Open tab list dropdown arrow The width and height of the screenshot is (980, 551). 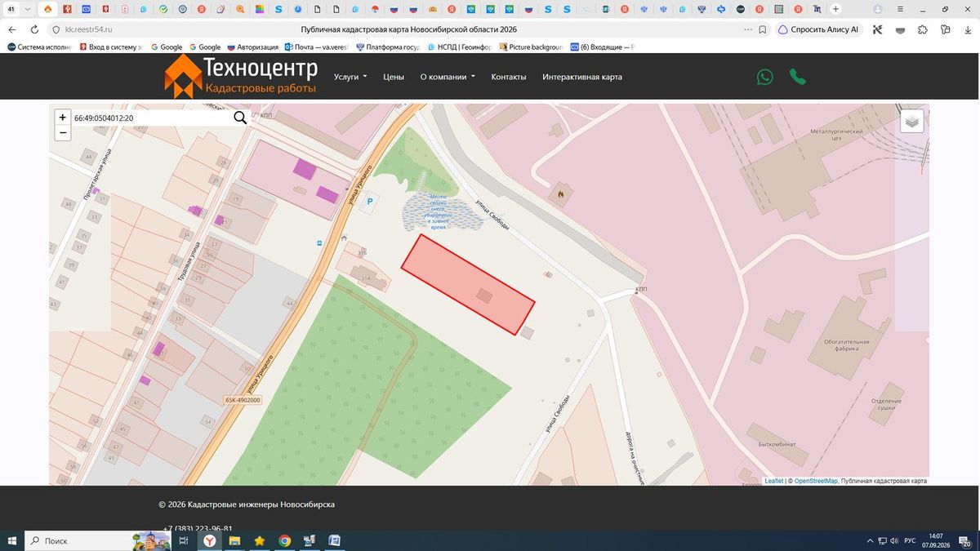pos(29,9)
